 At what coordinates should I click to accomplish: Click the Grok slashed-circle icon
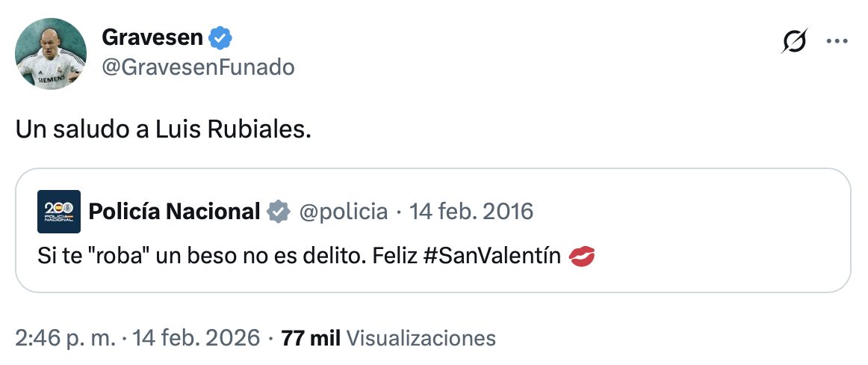(795, 42)
